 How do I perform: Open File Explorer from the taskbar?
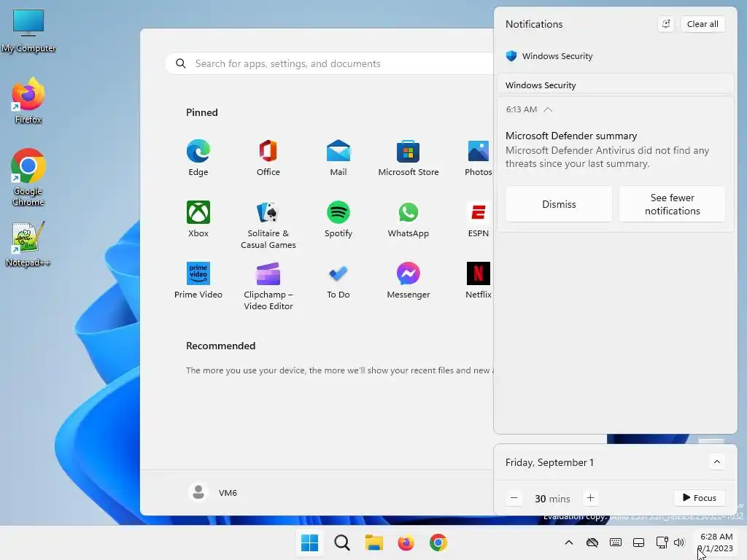(x=374, y=542)
